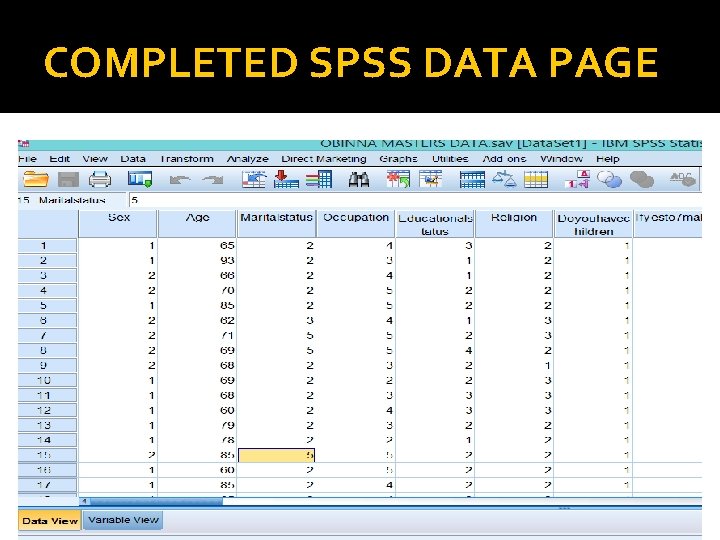The height and width of the screenshot is (540, 720).
Task: Click Age value 71 in row 7
Action: pyautogui.click(x=197, y=336)
